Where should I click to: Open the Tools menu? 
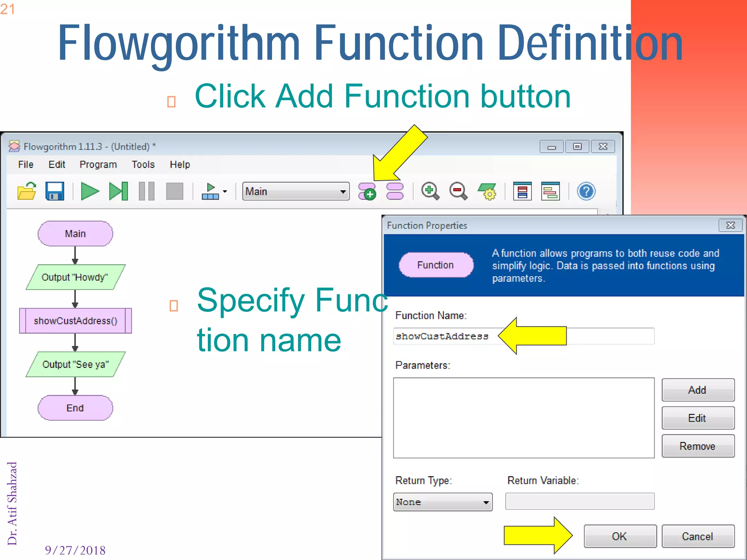[x=143, y=164]
